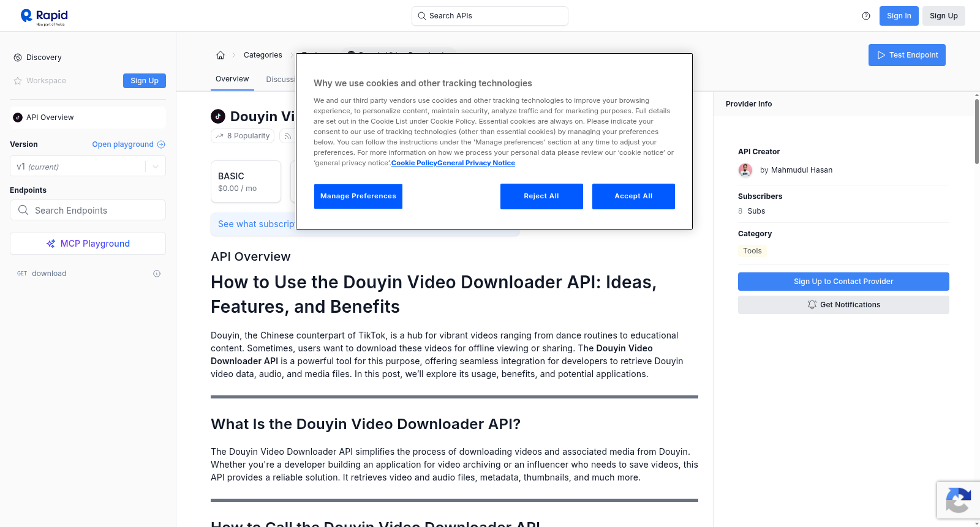This screenshot has width=980, height=527.
Task: Click the Open playground arrow icon
Action: pos(161,144)
